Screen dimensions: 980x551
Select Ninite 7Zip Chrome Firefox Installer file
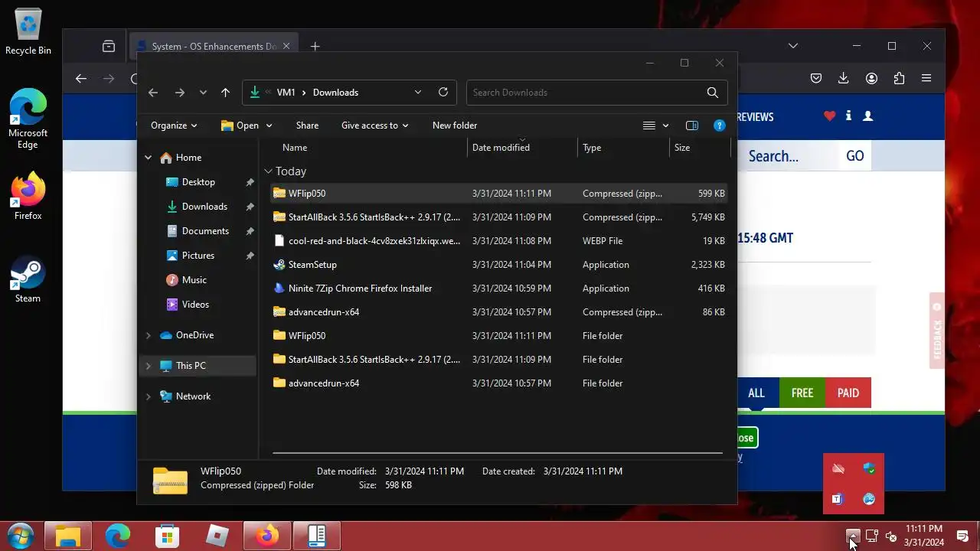point(498,289)
